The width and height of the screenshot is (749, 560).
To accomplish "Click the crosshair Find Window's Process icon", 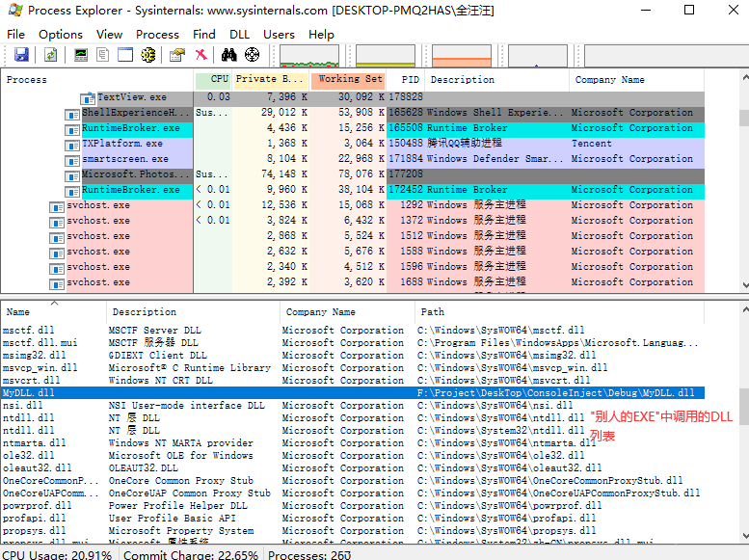I will click(x=253, y=55).
